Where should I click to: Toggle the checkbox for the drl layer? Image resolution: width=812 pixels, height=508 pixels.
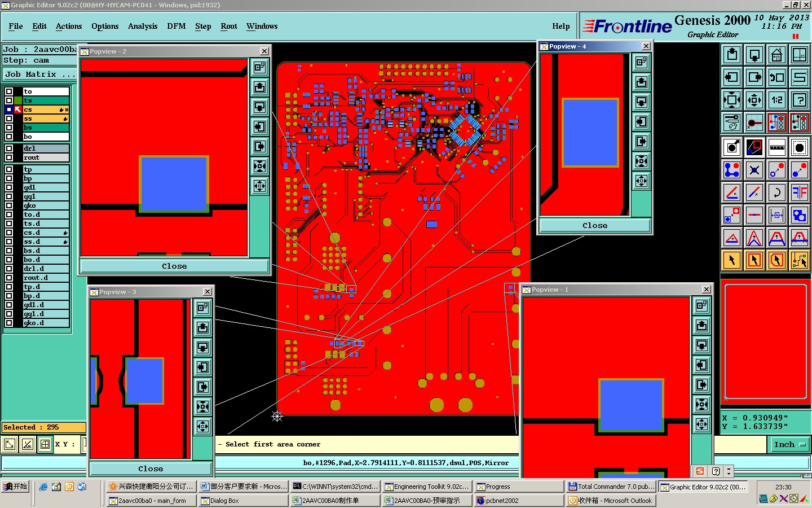tap(9, 148)
